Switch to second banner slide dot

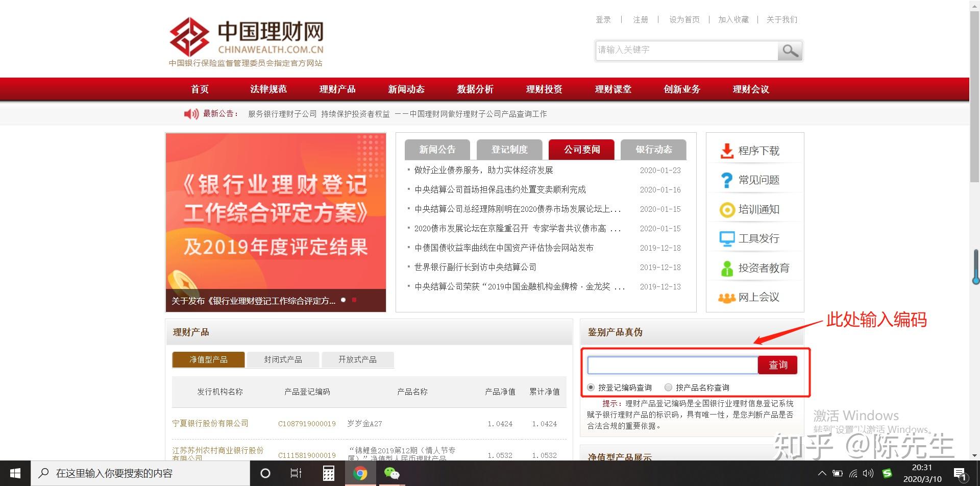354,300
